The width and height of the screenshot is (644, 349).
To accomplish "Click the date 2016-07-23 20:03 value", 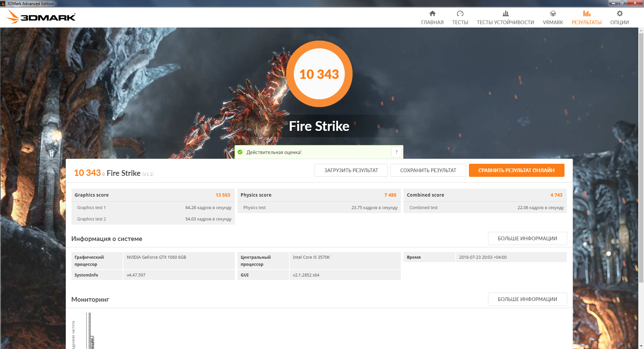I will 483,257.
